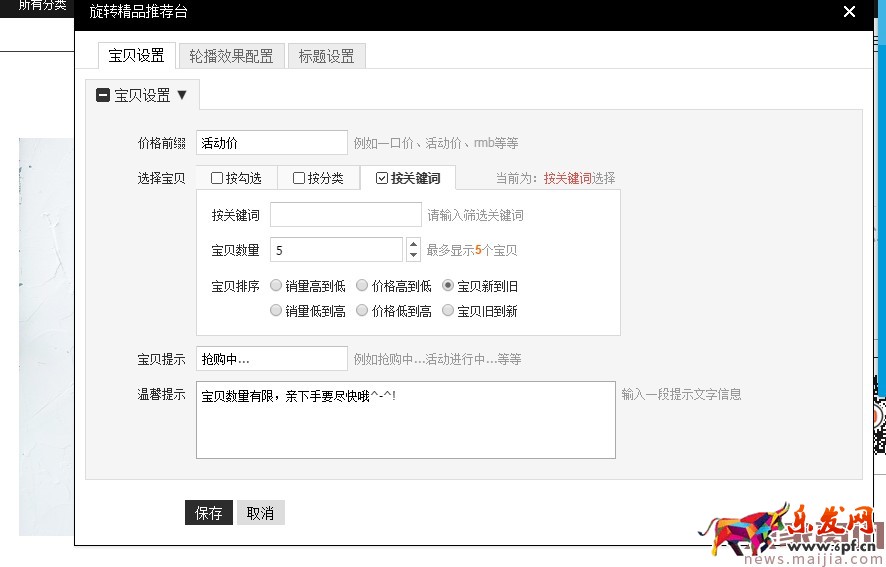
Task: Click the minus icon beside 宝贝设置 header
Action: click(102, 95)
